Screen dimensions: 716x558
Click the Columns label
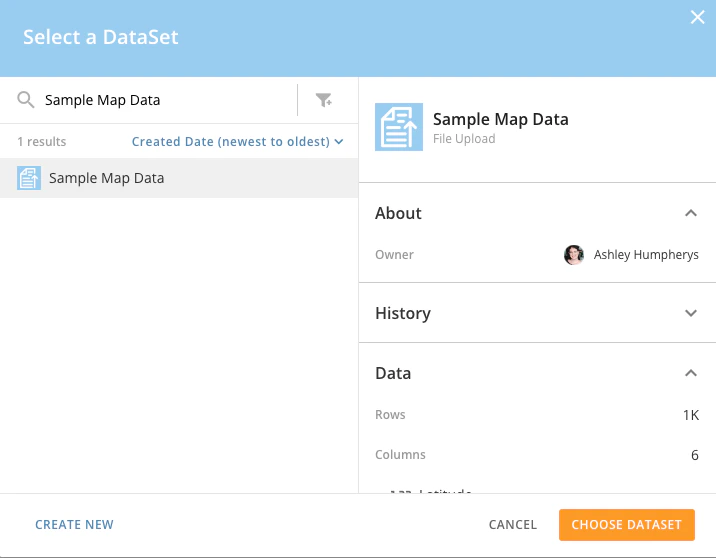click(400, 455)
